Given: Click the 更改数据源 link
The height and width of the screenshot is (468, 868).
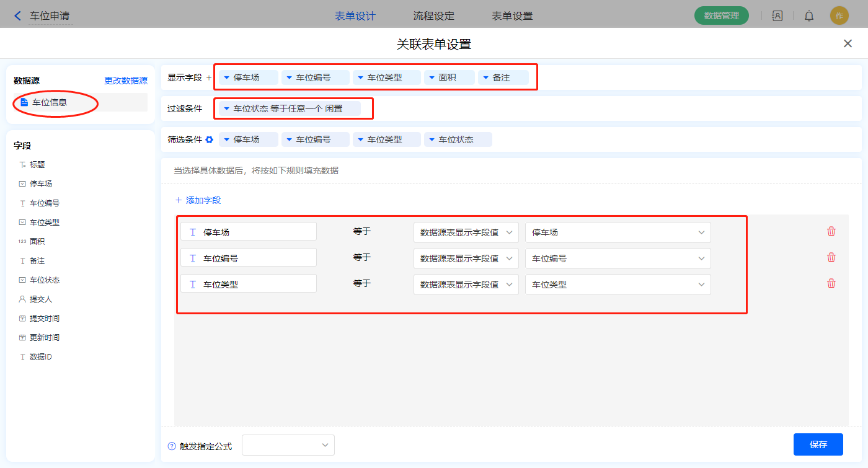Looking at the screenshot, I should (126, 81).
